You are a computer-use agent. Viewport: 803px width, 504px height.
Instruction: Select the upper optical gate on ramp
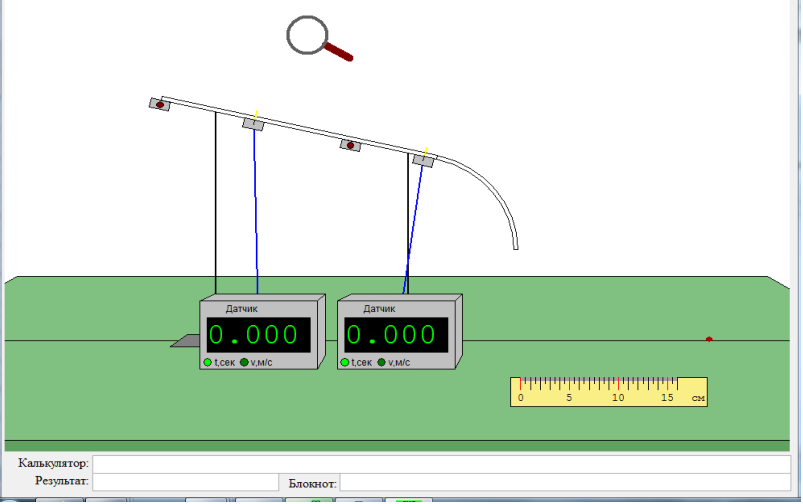253,124
